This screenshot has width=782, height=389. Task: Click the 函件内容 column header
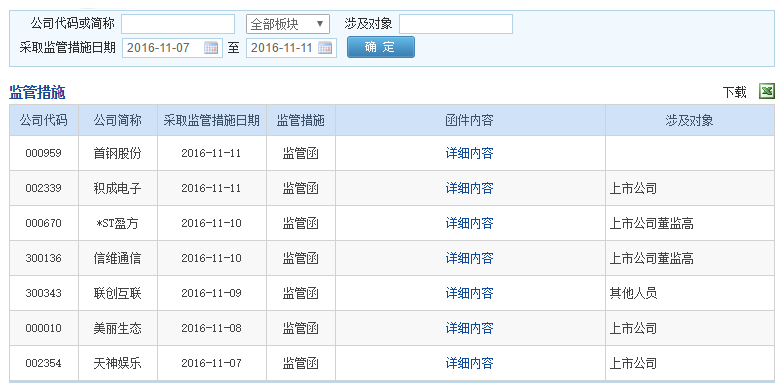tap(469, 120)
